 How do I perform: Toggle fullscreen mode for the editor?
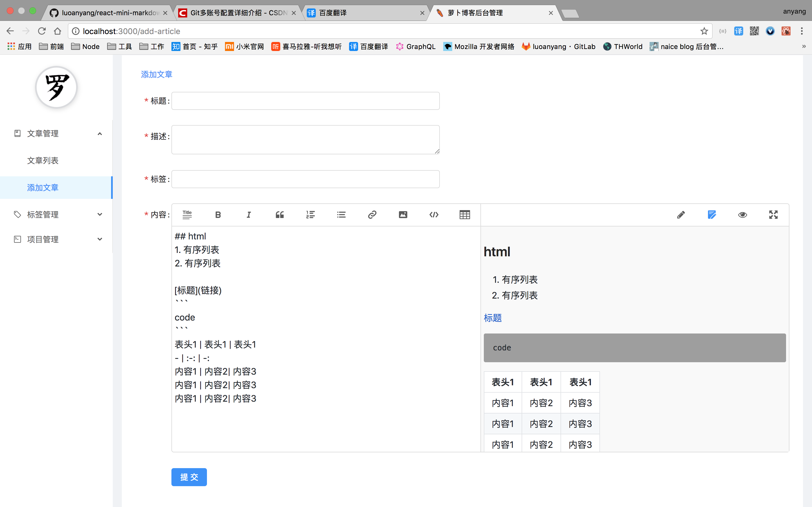point(773,215)
